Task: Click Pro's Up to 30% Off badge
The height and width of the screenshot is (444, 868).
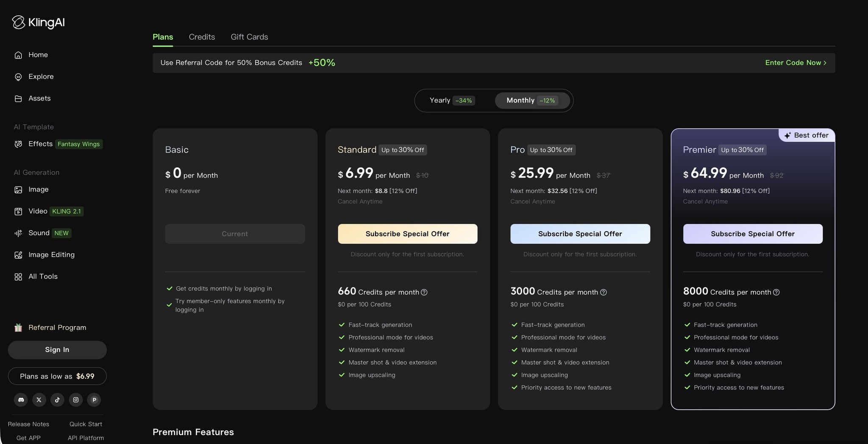Action: 551,150
